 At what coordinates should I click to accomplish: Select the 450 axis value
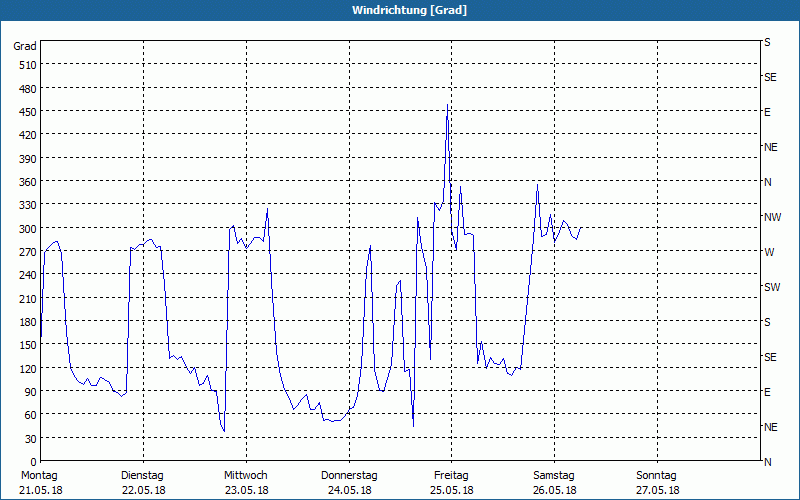click(28, 112)
